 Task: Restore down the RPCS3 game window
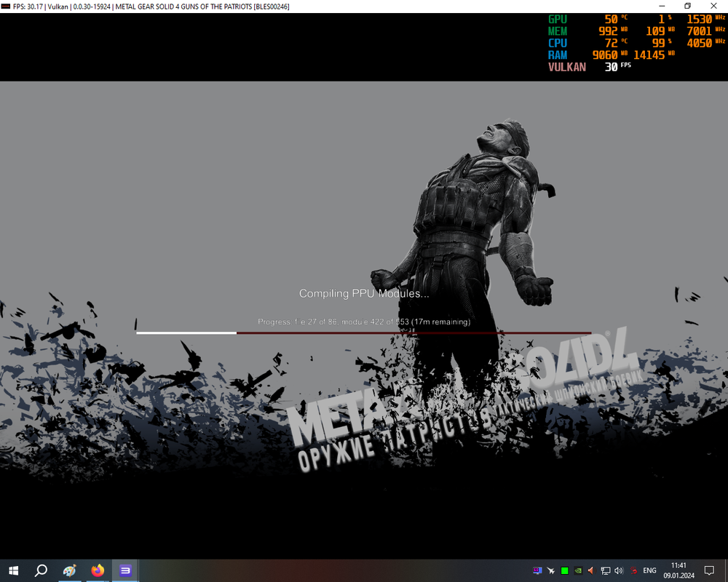[x=688, y=6]
